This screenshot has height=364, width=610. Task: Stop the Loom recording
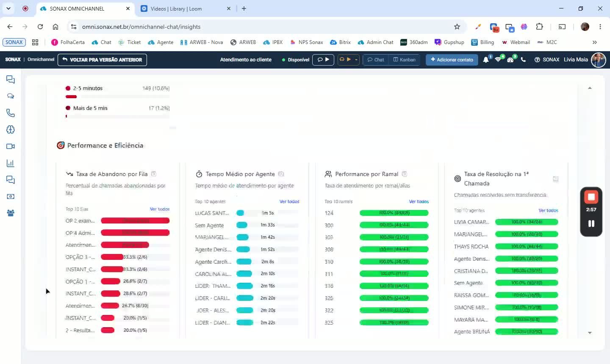[x=591, y=197]
